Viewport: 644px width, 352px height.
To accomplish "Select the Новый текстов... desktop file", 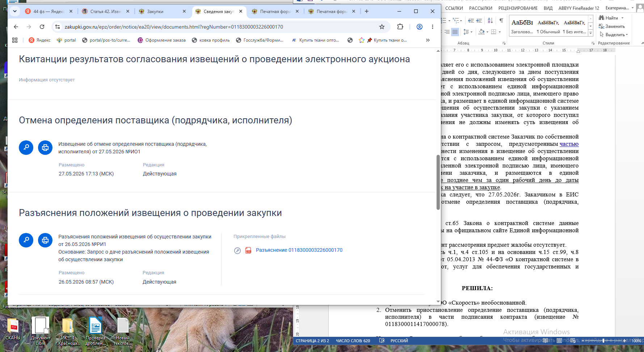I will tap(123, 331).
